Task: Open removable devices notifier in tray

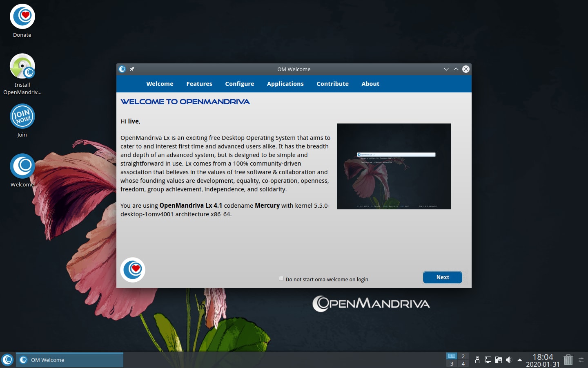Action: tap(477, 360)
